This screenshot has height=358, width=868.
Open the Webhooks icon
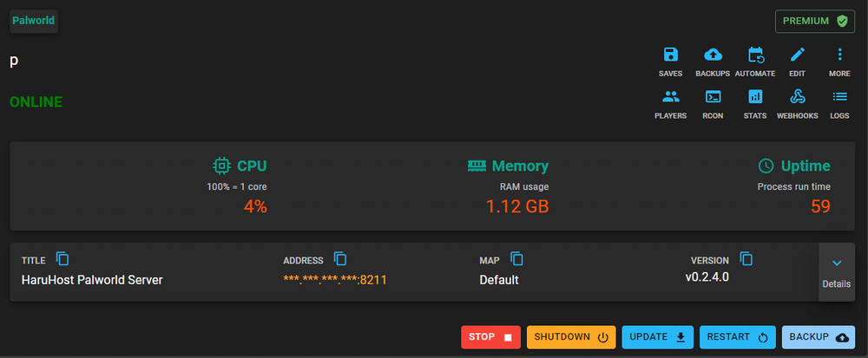click(798, 97)
